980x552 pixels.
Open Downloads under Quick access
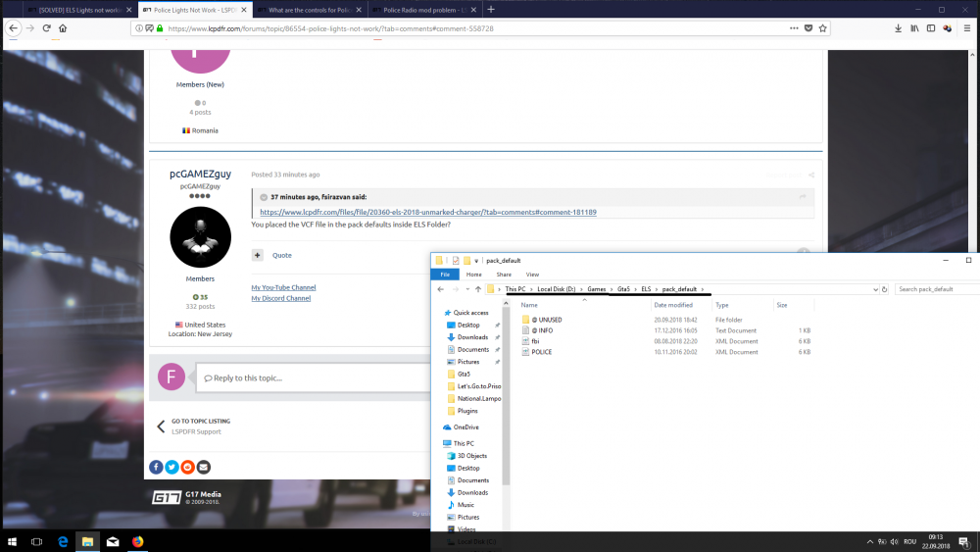(x=472, y=337)
